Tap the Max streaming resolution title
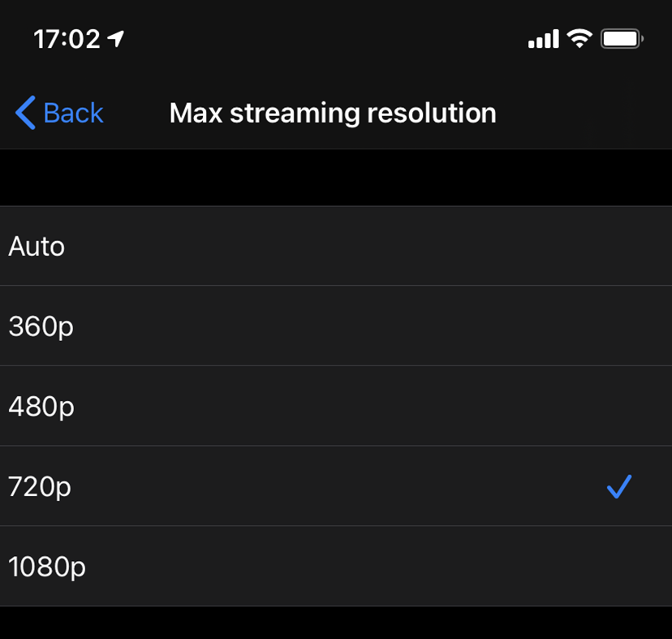The image size is (672, 639). coord(333,113)
